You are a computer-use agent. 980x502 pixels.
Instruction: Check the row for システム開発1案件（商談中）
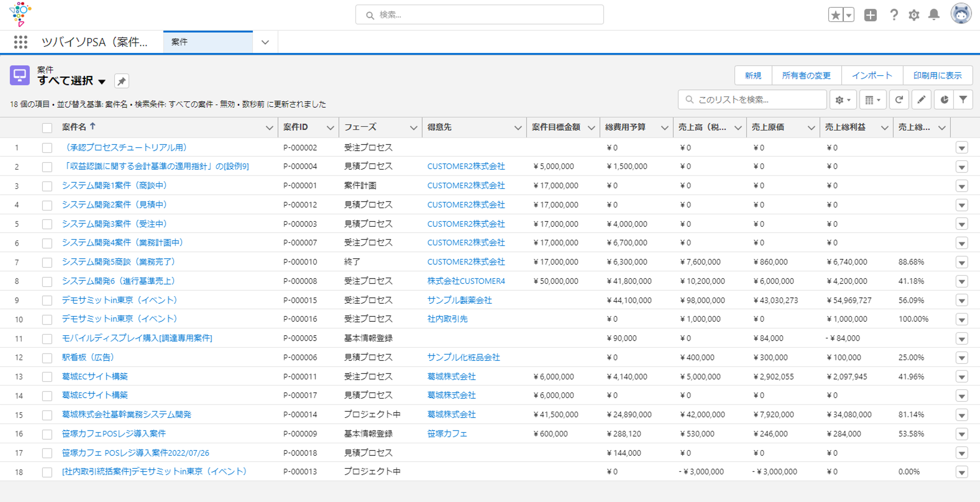pos(47,186)
